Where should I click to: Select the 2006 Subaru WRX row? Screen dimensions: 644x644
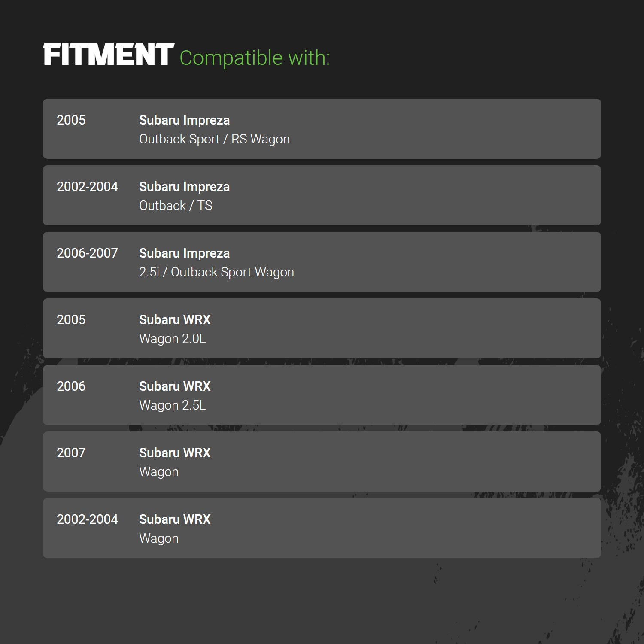[322, 395]
